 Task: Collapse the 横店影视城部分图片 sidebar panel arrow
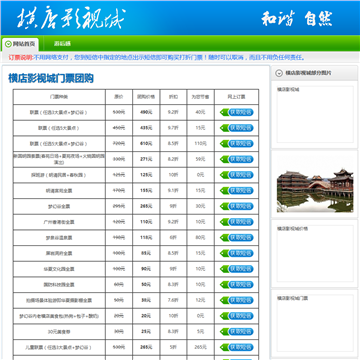coord(279,73)
